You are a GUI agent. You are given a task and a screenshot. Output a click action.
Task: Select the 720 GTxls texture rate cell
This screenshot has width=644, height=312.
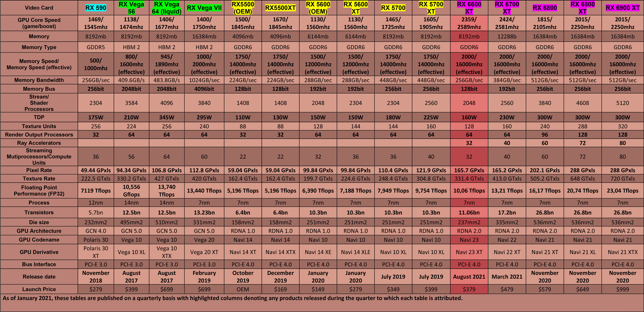[623, 178]
